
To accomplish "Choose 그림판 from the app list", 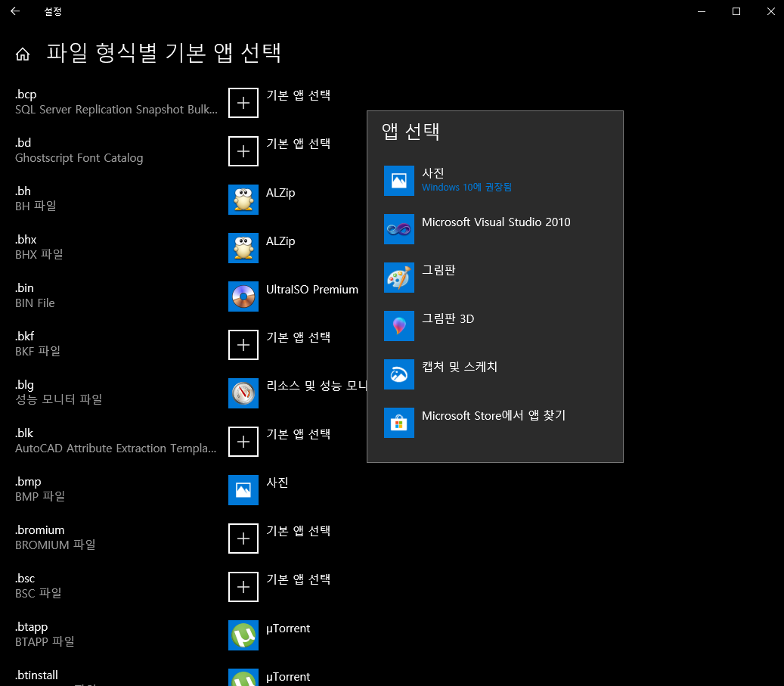I will (x=495, y=278).
